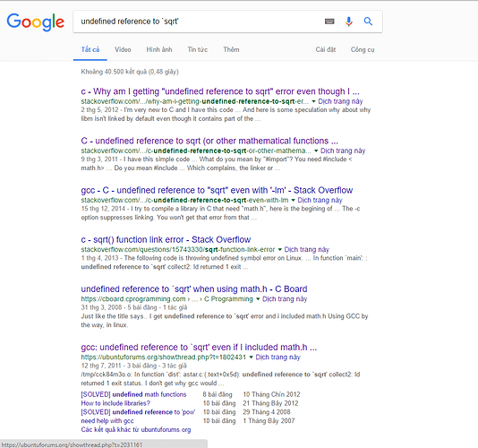Open Cài đặt settings menu
The width and height of the screenshot is (478, 448).
click(326, 50)
